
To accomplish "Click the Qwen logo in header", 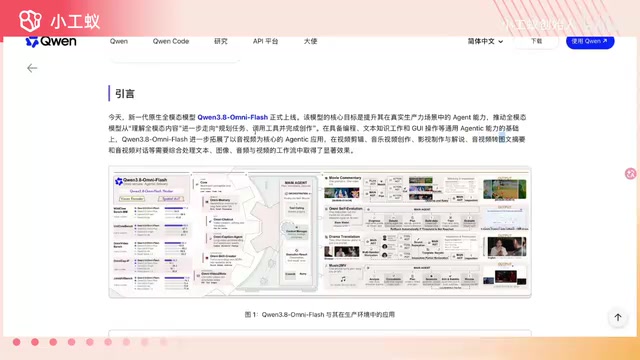I will pyautogui.click(x=51, y=42).
